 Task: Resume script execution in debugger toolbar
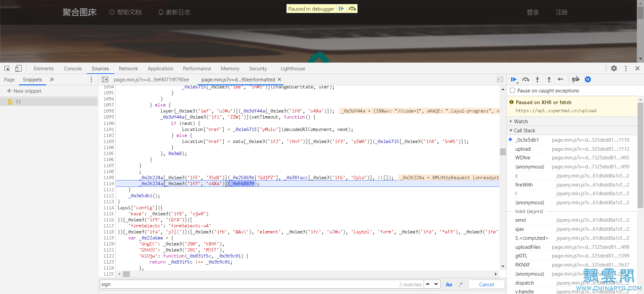pyautogui.click(x=514, y=79)
